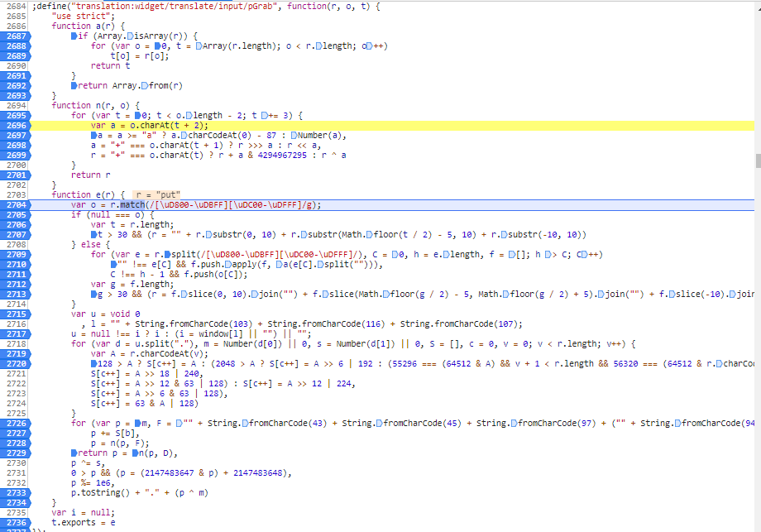Viewport: 761px width, 532px height.
Task: Click the inline marker before '+= 3' on line 2695
Action: 264,116
